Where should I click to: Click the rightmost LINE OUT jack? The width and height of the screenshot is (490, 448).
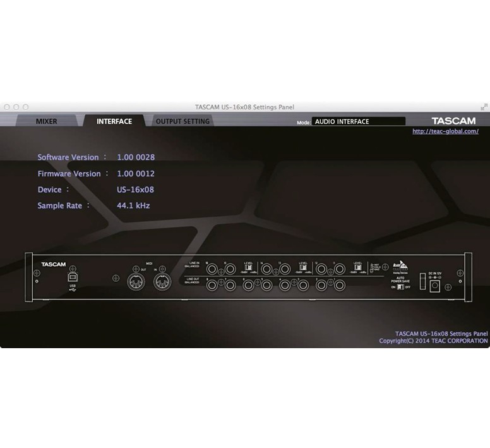point(340,286)
